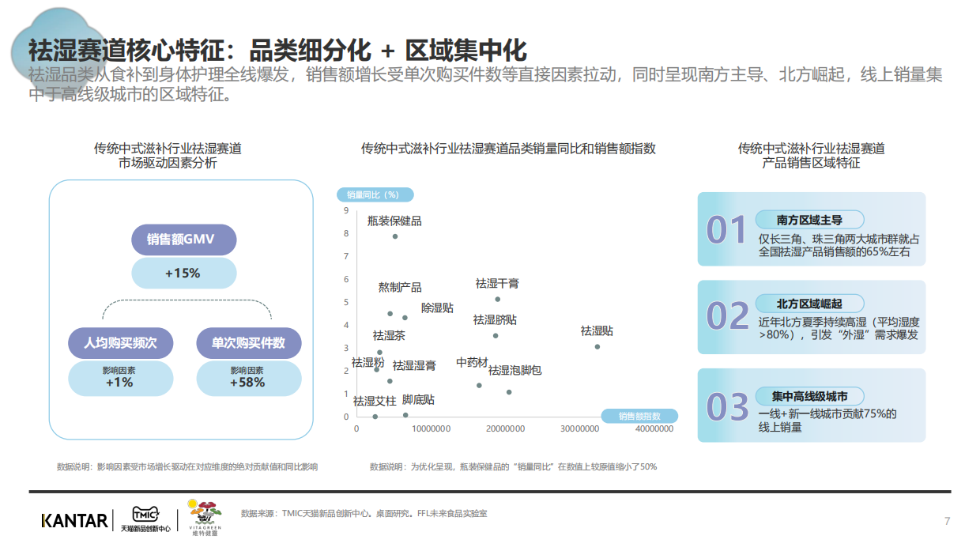Click the 瓶装保健品 scatter label
This screenshot has height=551, width=980.
click(394, 221)
